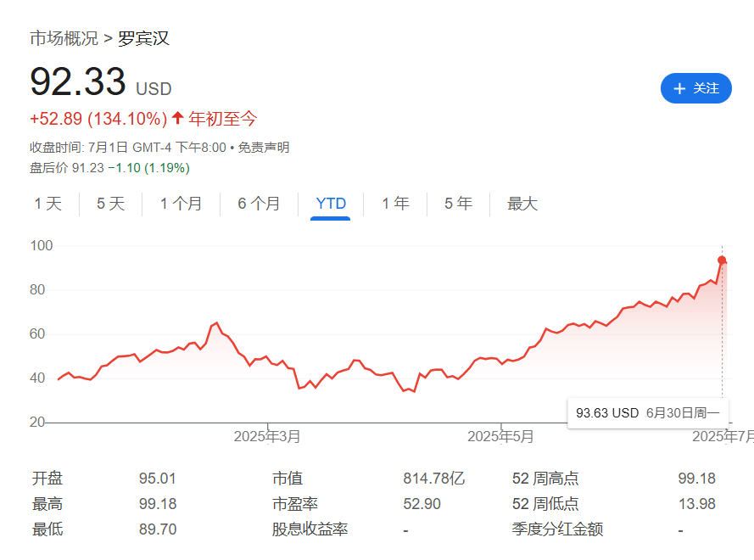
Task: Click the 93.63 USD tooltip box
Action: click(x=648, y=411)
